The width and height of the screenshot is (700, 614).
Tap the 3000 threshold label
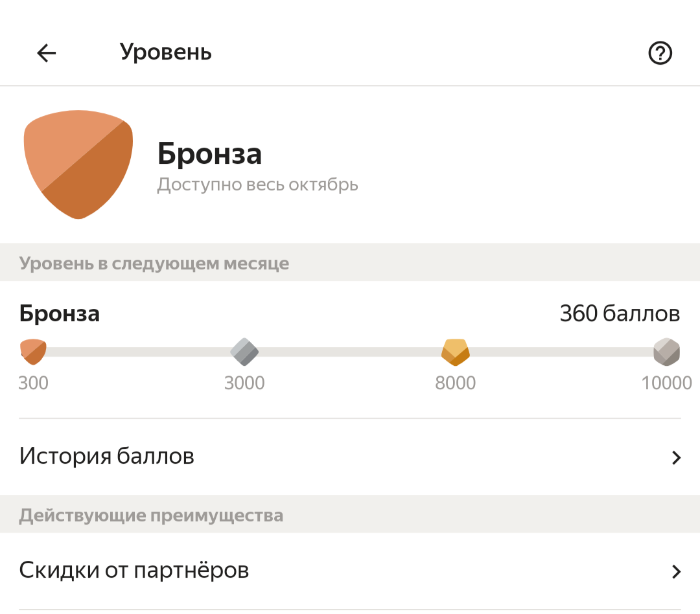click(x=244, y=383)
